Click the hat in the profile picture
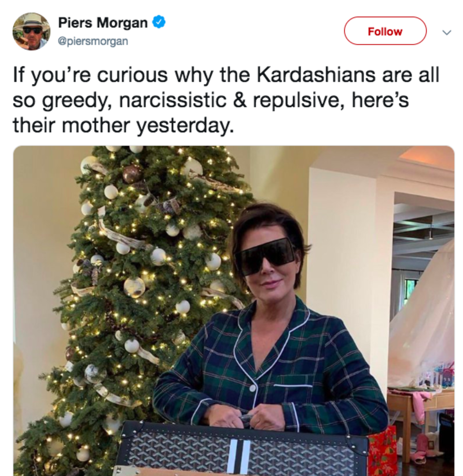463x476 pixels. tap(32, 20)
